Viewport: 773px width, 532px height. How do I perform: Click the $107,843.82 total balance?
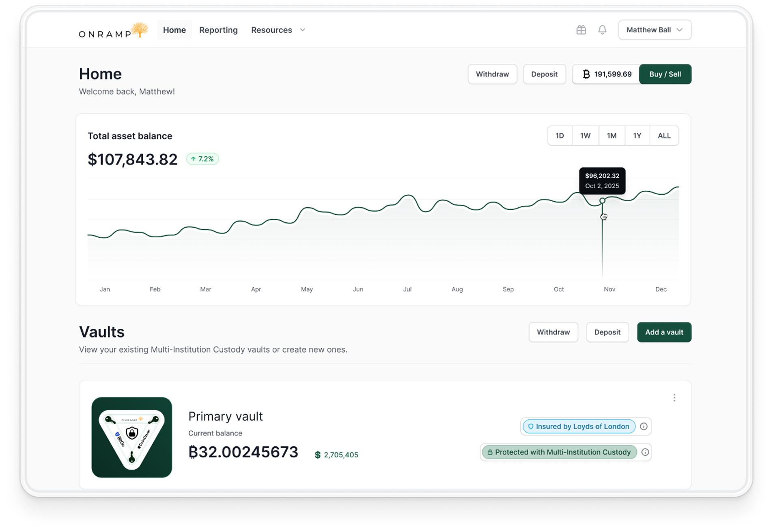coord(133,159)
